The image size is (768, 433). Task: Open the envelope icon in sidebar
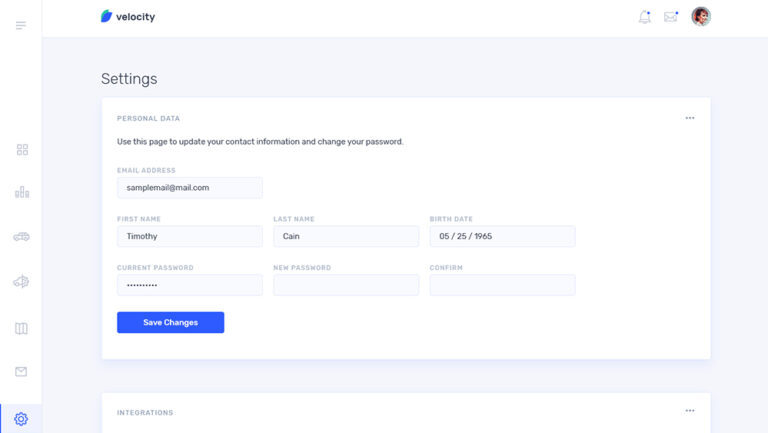click(21, 372)
